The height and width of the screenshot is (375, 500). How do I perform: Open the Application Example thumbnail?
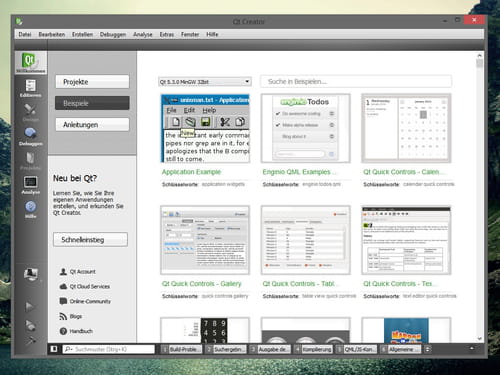205,128
